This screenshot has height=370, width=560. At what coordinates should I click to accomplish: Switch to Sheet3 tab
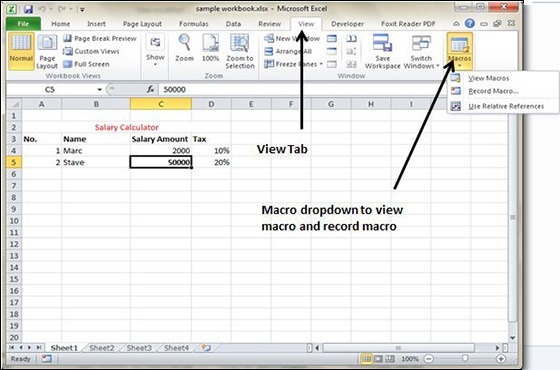click(x=139, y=348)
